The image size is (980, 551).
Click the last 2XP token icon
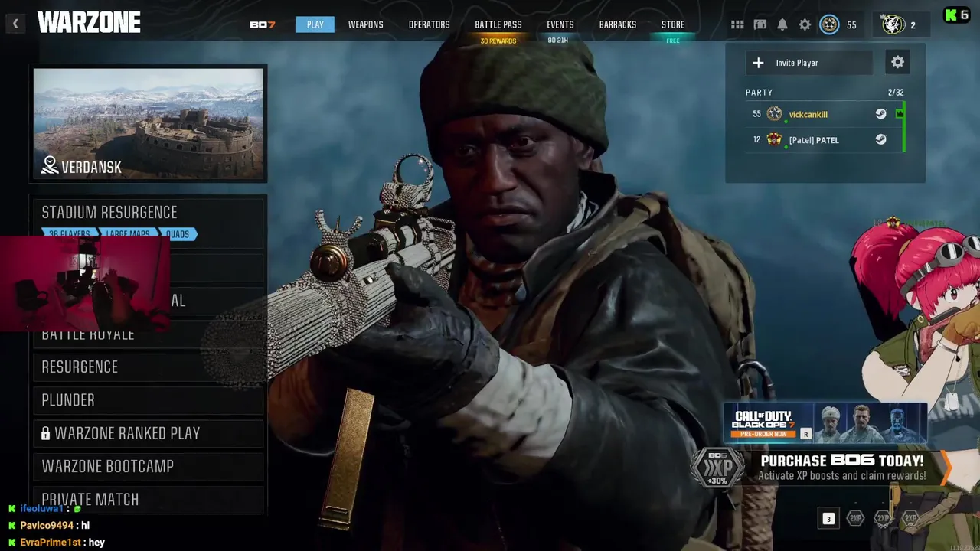point(910,518)
